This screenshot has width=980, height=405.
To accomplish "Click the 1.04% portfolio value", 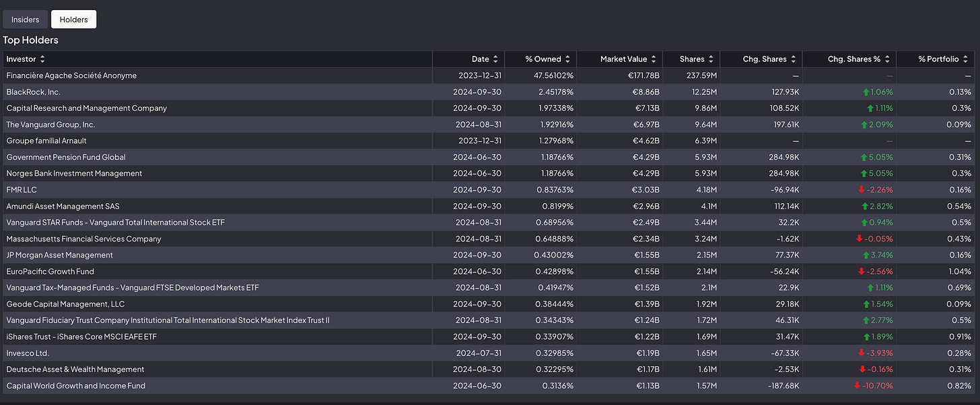I will [x=959, y=271].
